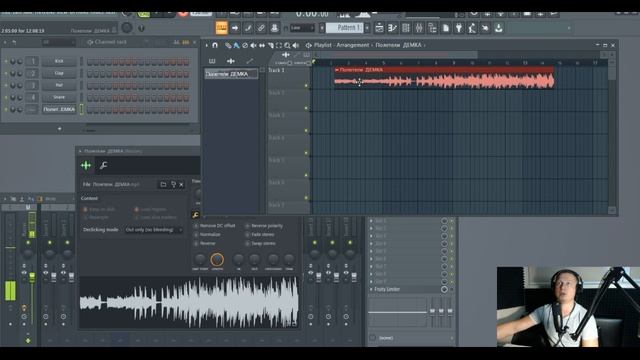Toggle the Snare channel mute LED

point(6,98)
